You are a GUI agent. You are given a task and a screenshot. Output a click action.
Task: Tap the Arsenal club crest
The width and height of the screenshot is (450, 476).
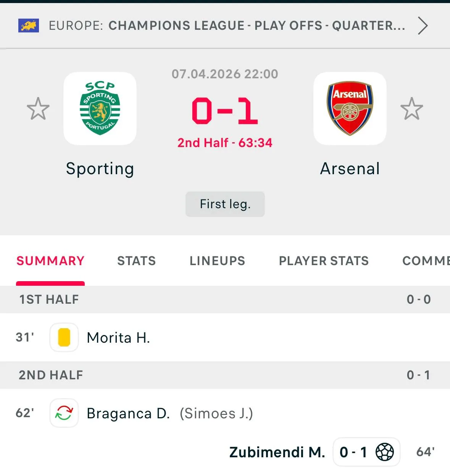tap(350, 108)
